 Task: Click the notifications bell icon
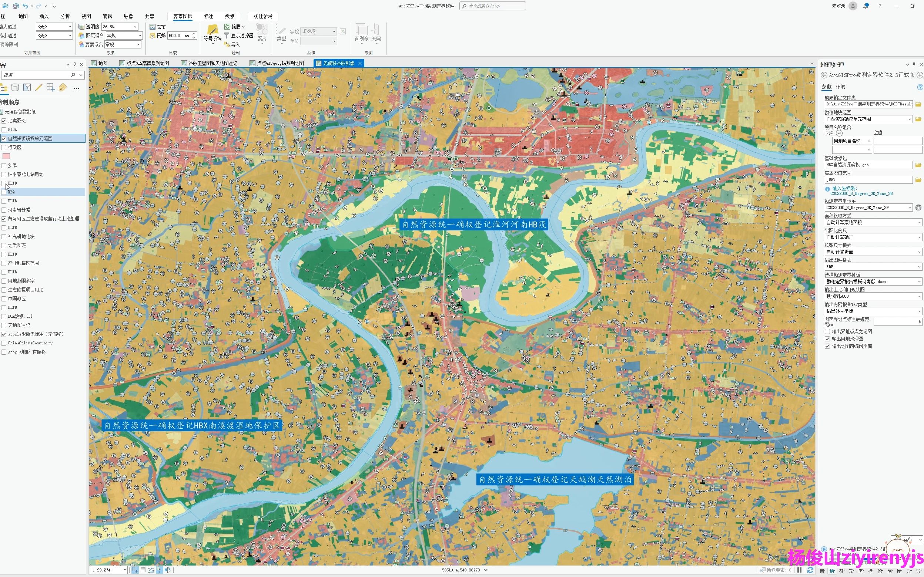[x=866, y=6]
